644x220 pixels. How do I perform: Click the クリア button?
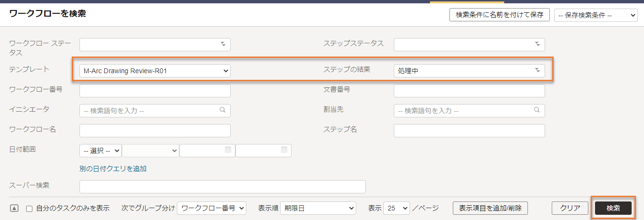pyautogui.click(x=570, y=208)
